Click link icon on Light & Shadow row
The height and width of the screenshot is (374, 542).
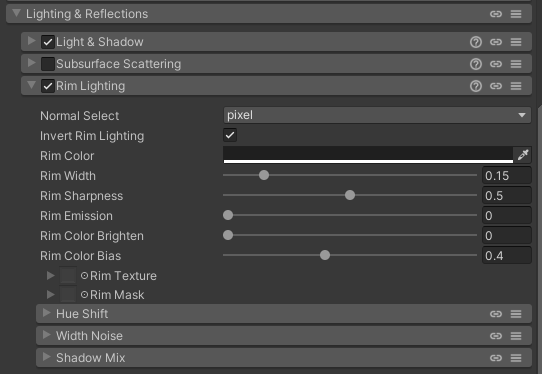click(x=496, y=42)
